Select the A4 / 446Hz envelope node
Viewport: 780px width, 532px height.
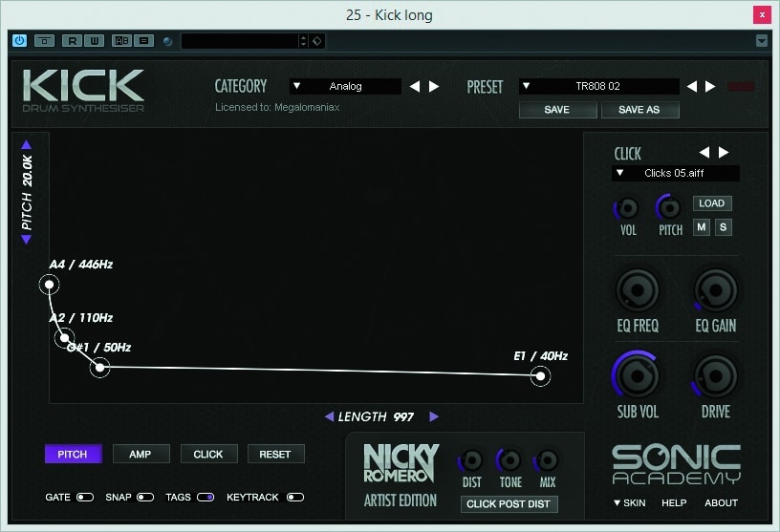click(x=50, y=285)
